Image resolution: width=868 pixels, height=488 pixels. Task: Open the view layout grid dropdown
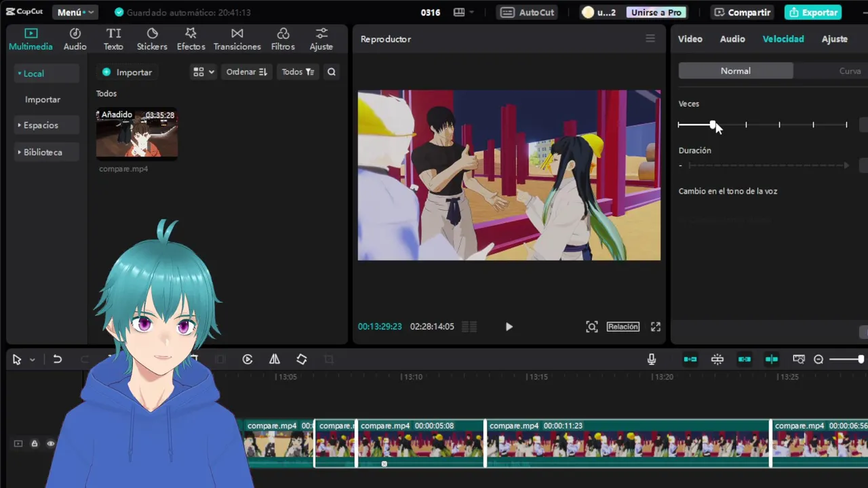pyautogui.click(x=203, y=72)
